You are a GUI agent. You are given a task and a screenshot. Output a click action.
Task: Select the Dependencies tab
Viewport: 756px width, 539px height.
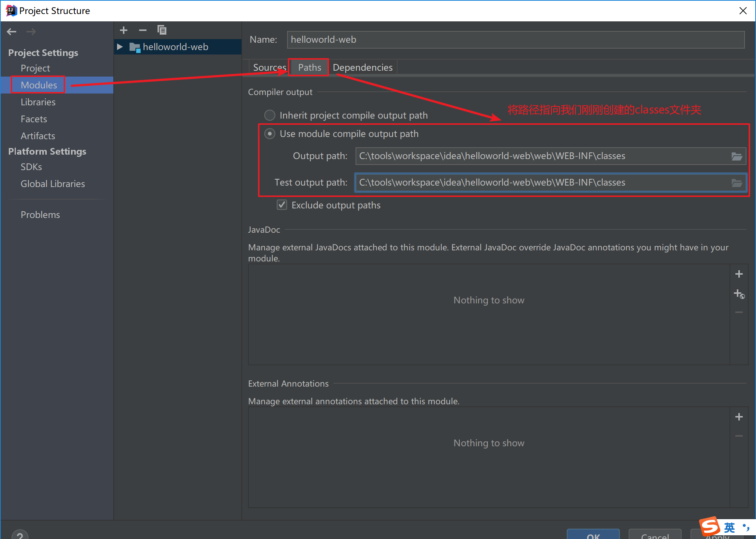pyautogui.click(x=362, y=67)
